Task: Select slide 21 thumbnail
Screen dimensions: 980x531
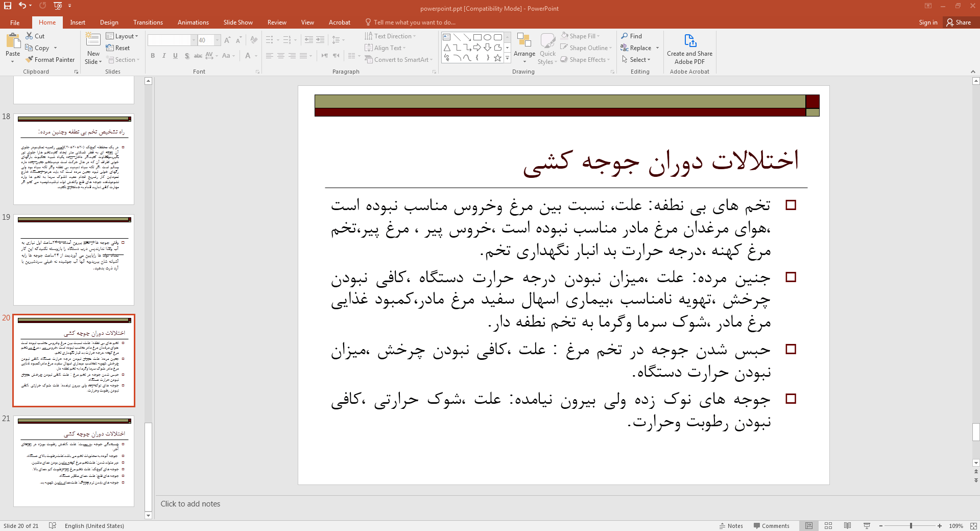Action: 74,461
